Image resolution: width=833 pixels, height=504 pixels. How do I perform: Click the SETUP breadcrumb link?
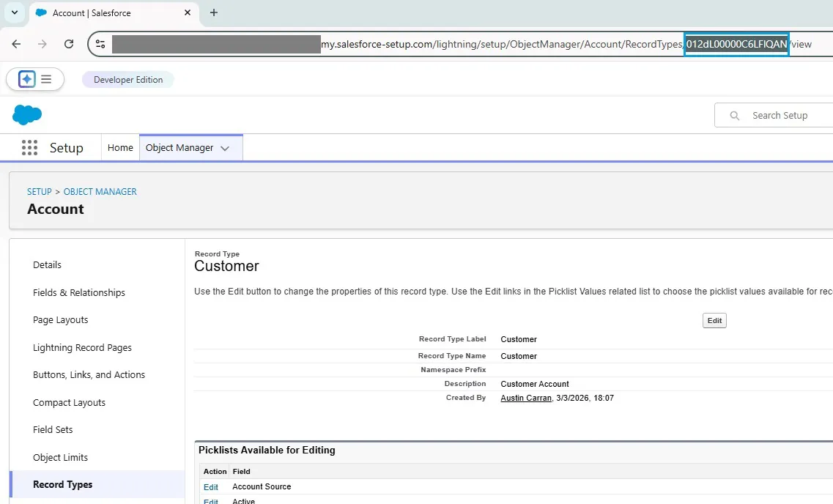click(x=40, y=192)
